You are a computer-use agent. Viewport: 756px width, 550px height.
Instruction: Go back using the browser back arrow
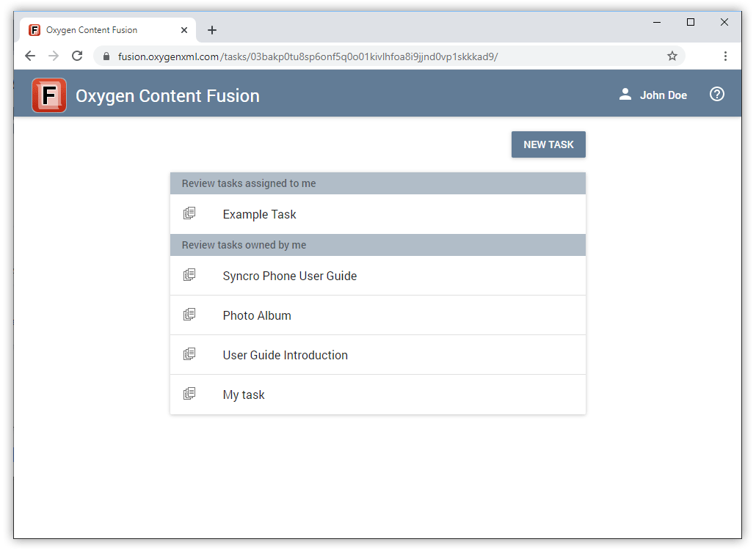coord(30,56)
